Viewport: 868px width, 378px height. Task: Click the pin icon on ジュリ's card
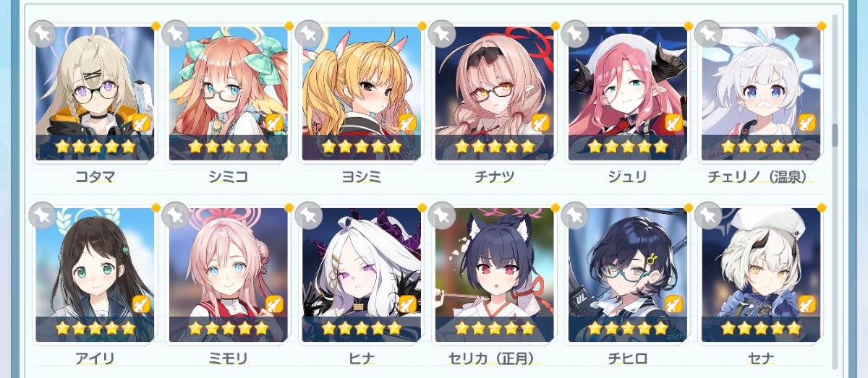pos(576,33)
